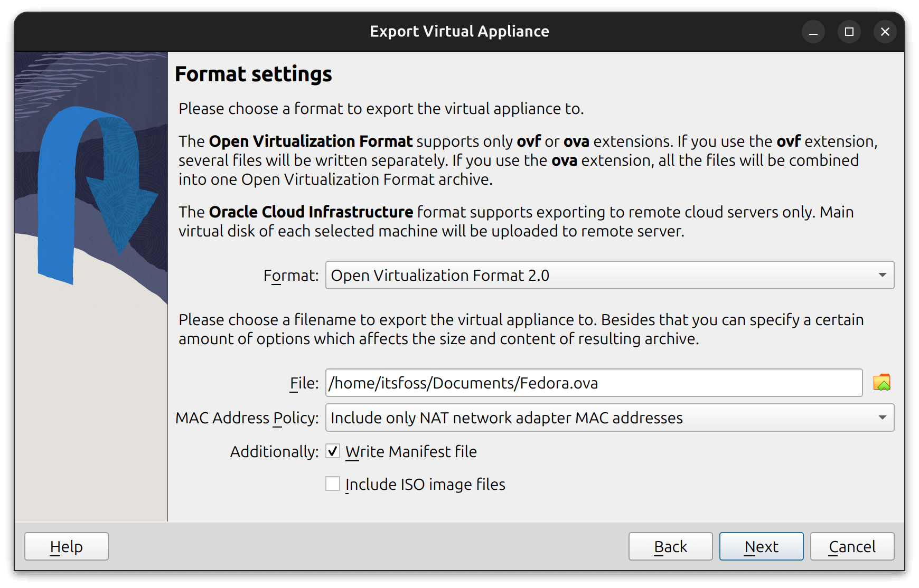
Task: Toggle the Write Manifest file option
Action: tap(333, 451)
